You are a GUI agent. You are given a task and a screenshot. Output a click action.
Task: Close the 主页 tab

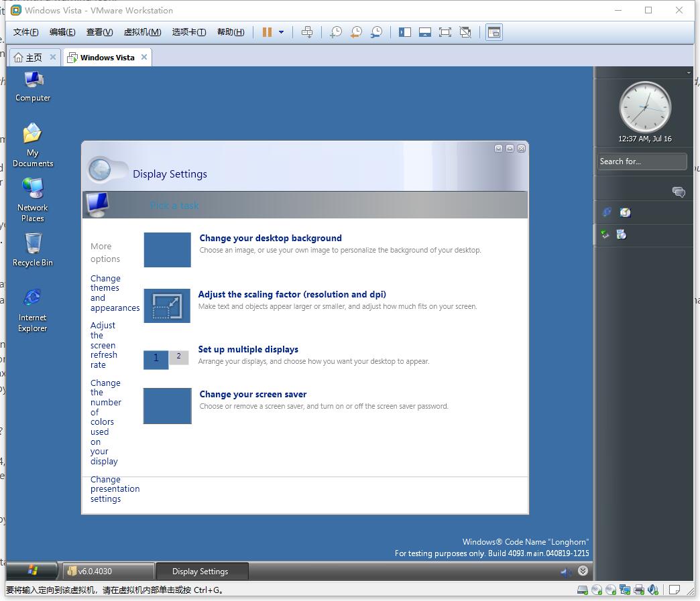[53, 57]
